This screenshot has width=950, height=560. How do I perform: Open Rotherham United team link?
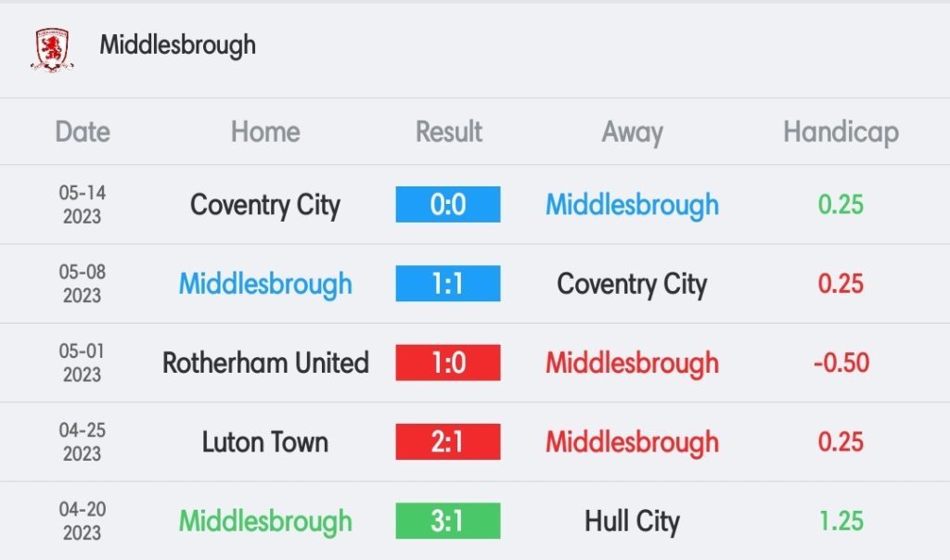[265, 363]
